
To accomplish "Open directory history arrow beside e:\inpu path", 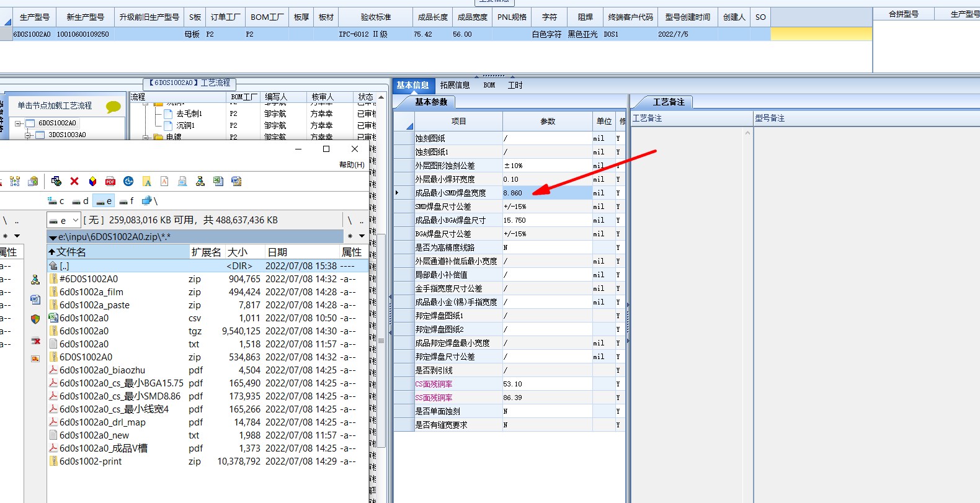I will pos(53,238).
